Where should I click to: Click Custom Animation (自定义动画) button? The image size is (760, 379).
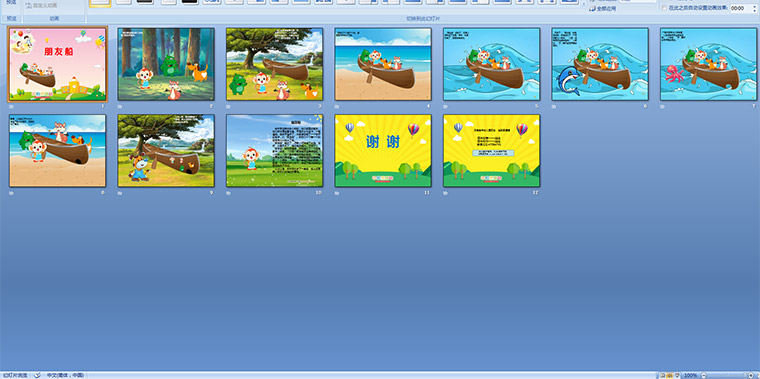(x=42, y=6)
